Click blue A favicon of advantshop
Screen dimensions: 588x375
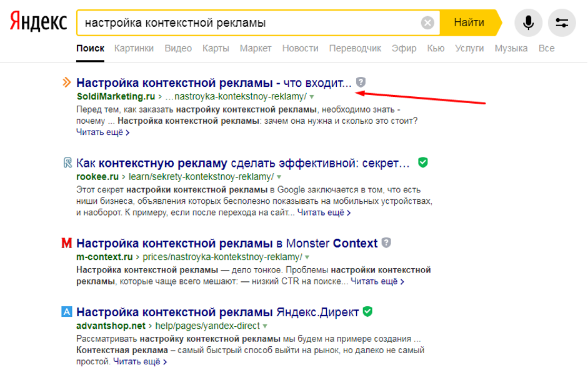pos(66,312)
